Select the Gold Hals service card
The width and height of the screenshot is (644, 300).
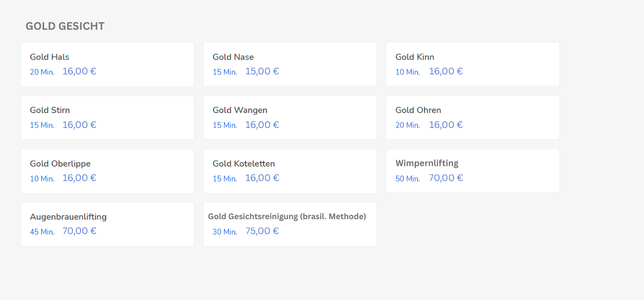[107, 64]
